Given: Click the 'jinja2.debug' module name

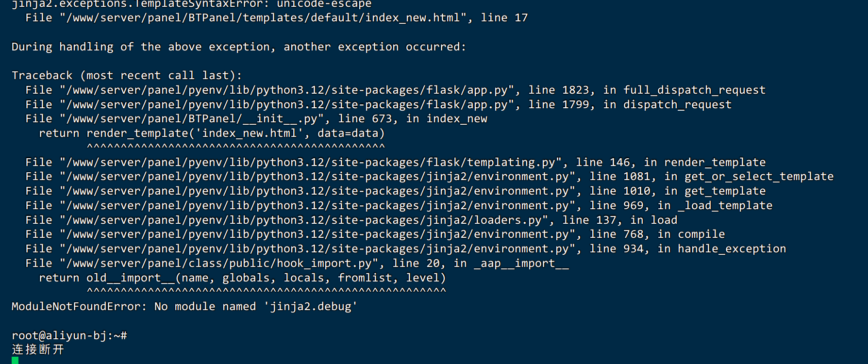Looking at the screenshot, I should (x=311, y=307).
